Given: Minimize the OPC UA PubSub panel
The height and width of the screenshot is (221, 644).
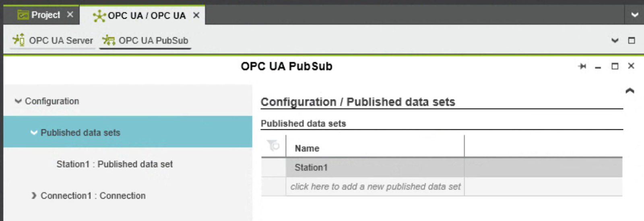Looking at the screenshot, I should (598, 67).
